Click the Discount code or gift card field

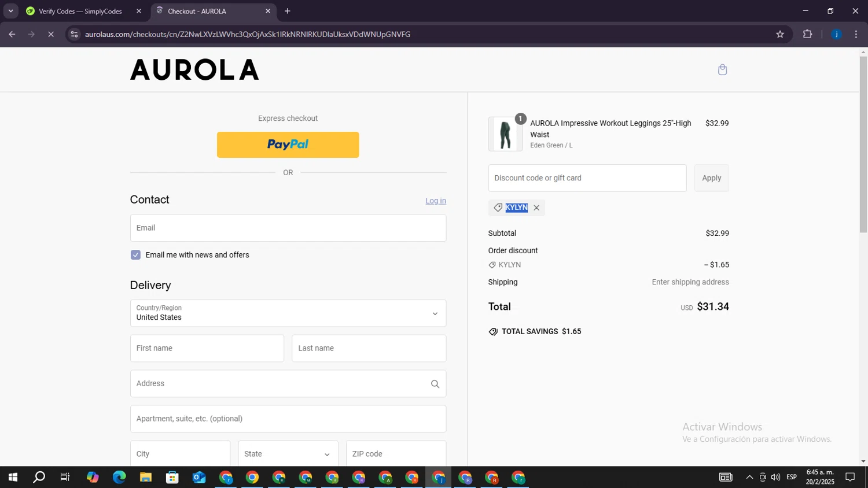[587, 178]
